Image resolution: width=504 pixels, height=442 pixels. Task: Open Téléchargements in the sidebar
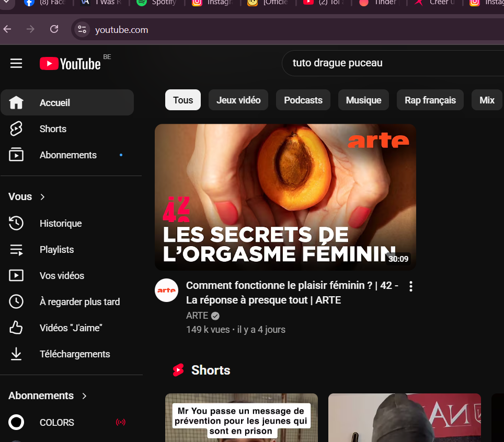[x=75, y=354]
